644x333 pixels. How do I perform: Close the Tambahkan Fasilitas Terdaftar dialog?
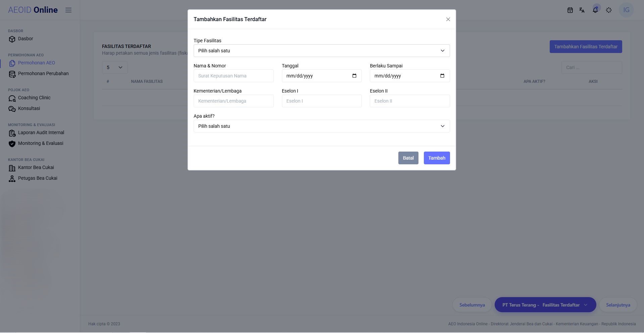448,19
